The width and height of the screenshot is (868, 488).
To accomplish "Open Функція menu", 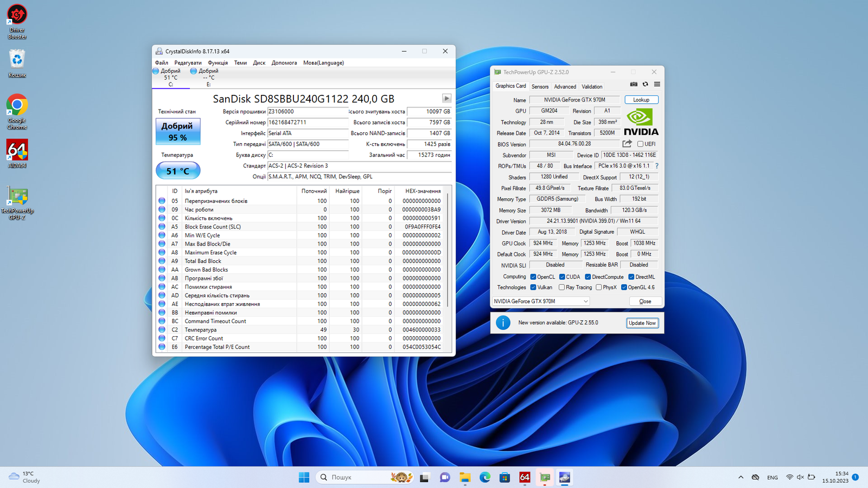I will 218,63.
